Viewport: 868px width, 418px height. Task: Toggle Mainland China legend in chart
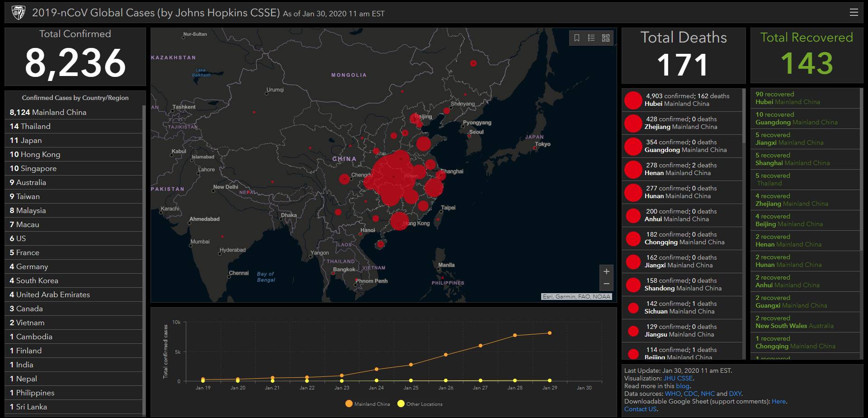pyautogui.click(x=368, y=404)
